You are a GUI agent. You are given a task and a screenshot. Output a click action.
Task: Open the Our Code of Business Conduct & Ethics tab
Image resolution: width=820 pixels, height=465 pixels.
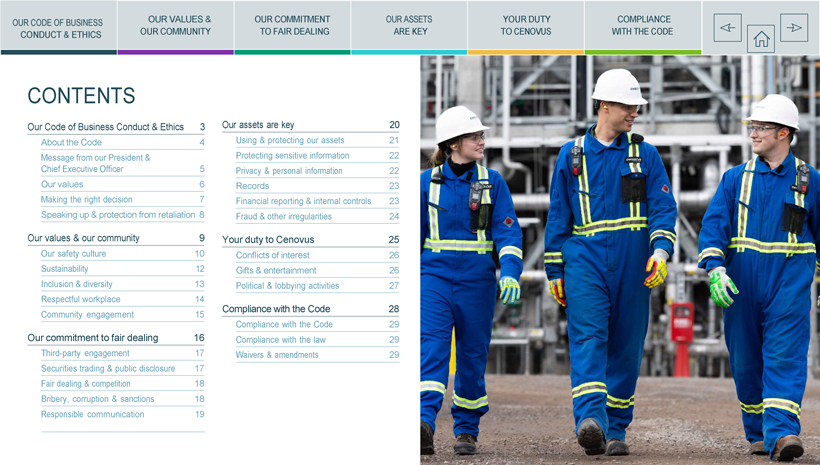[58, 28]
